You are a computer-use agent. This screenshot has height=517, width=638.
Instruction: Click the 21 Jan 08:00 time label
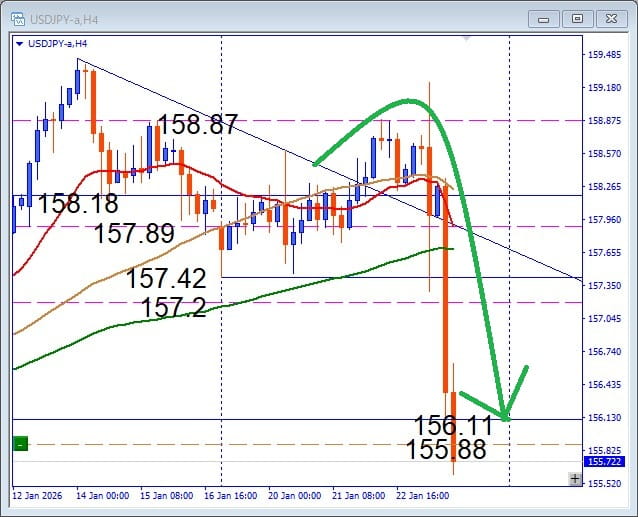pyautogui.click(x=358, y=496)
